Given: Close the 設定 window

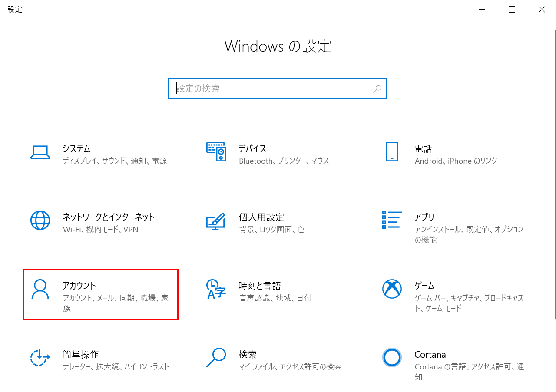Looking at the screenshot, I should click(542, 10).
